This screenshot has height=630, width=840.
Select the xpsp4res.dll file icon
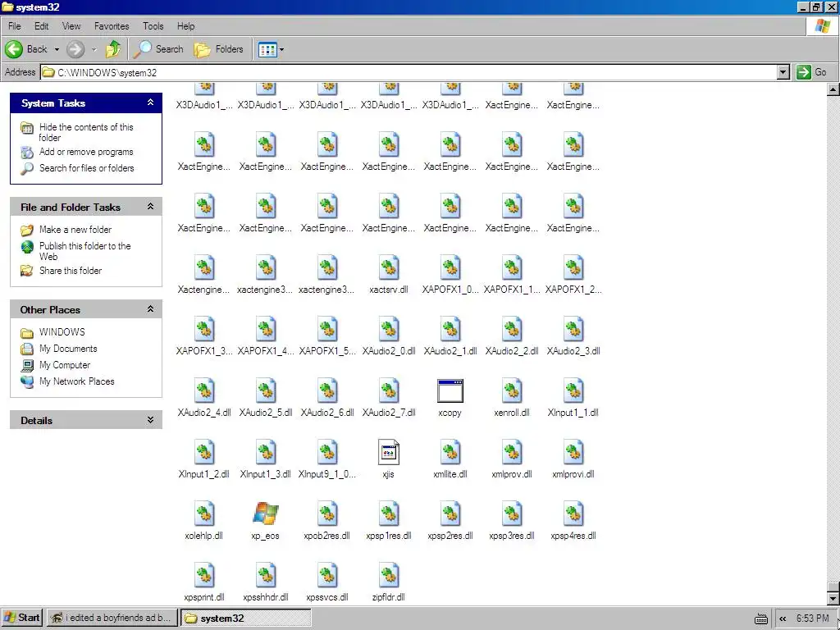click(x=573, y=514)
